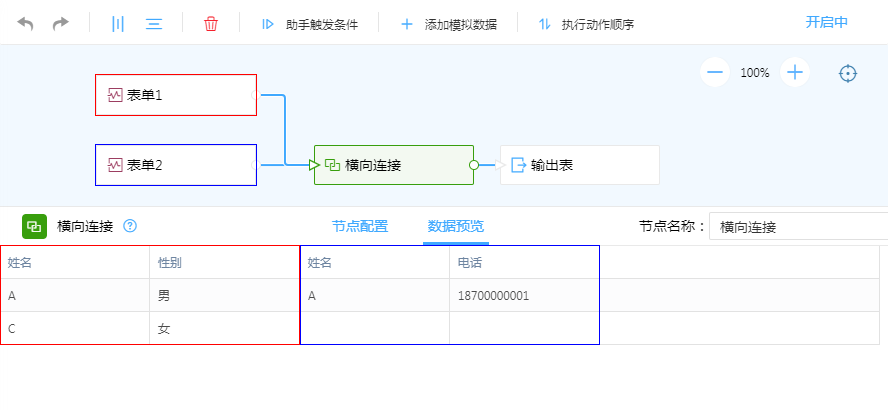Click the vertical align icon in toolbar
The height and width of the screenshot is (410, 888).
118,23
